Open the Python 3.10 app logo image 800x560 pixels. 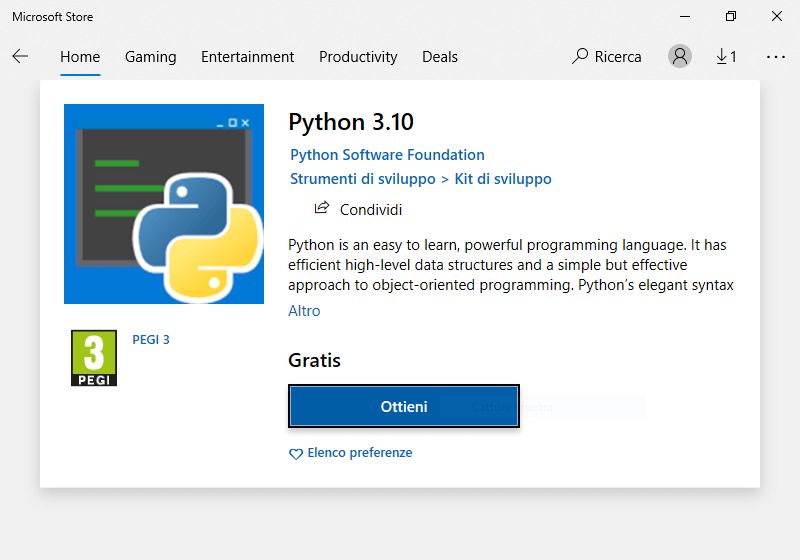pyautogui.click(x=164, y=204)
